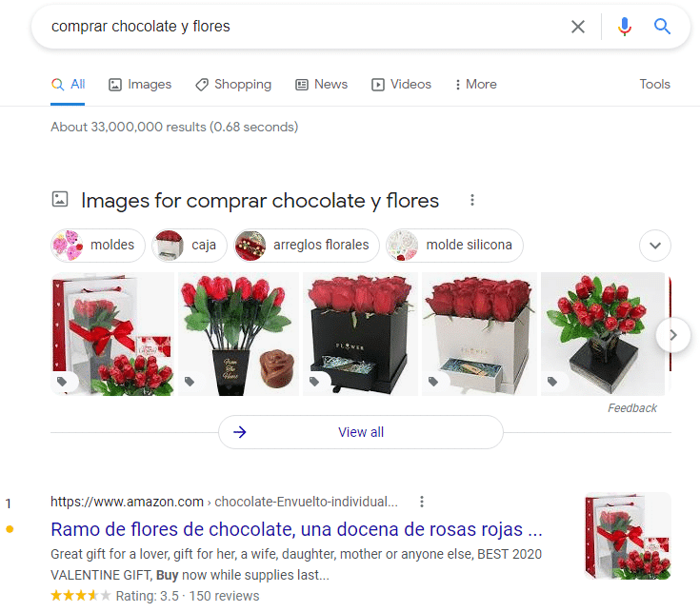
Task: Open the Ramo de flores de chocolate link
Action: click(x=296, y=529)
